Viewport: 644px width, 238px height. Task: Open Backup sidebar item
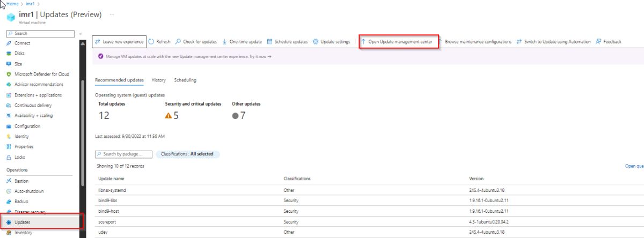[21, 202]
